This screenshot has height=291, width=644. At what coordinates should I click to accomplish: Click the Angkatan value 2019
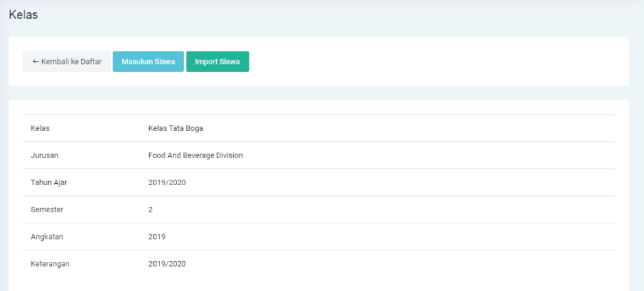[x=157, y=237]
